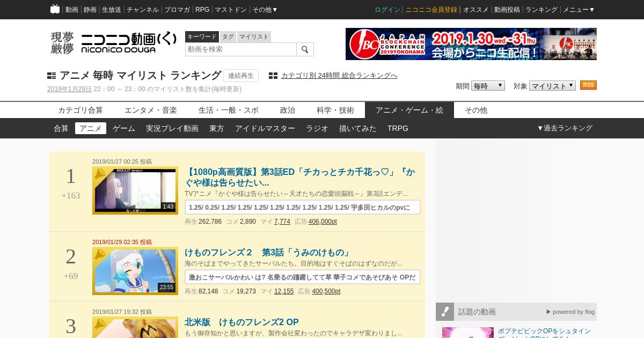Select アイドルマスター subcategory
644x338 pixels.
tap(265, 128)
